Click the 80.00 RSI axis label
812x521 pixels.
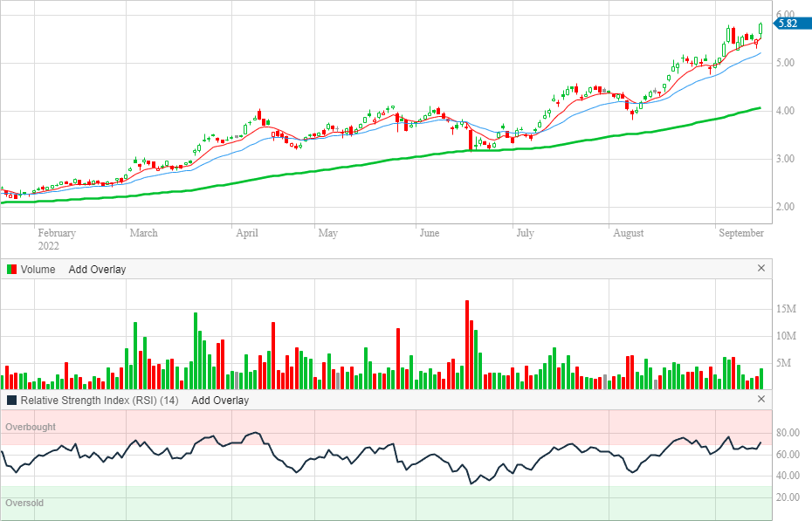tap(788, 433)
